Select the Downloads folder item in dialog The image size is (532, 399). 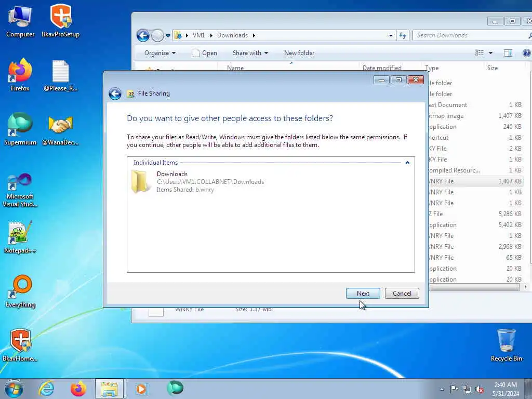[x=271, y=182]
